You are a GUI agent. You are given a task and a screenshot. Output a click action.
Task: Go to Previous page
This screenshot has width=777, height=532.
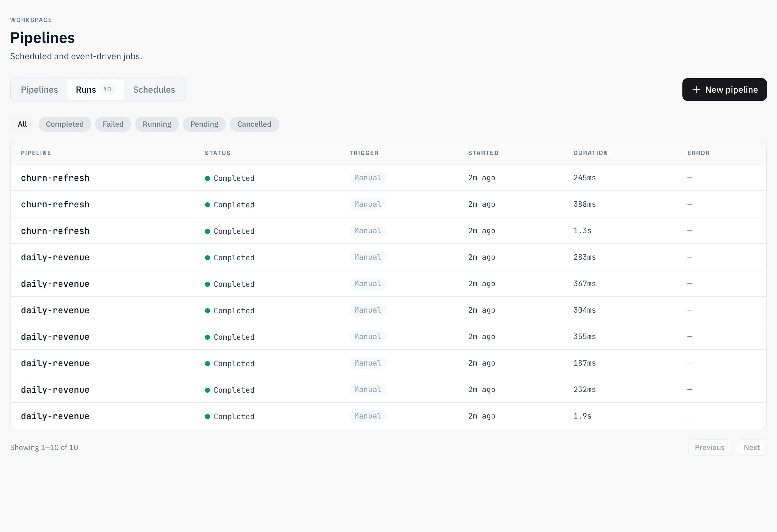710,448
